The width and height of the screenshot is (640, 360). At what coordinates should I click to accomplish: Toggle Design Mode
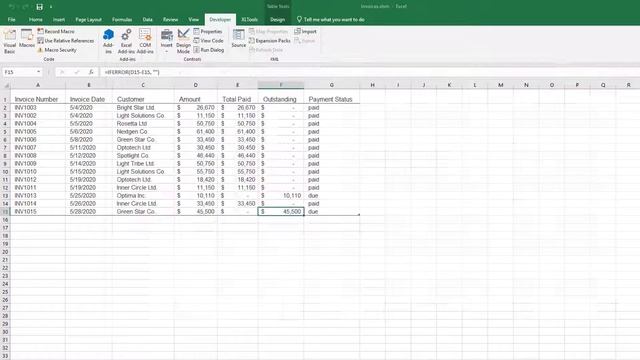[x=183, y=41]
